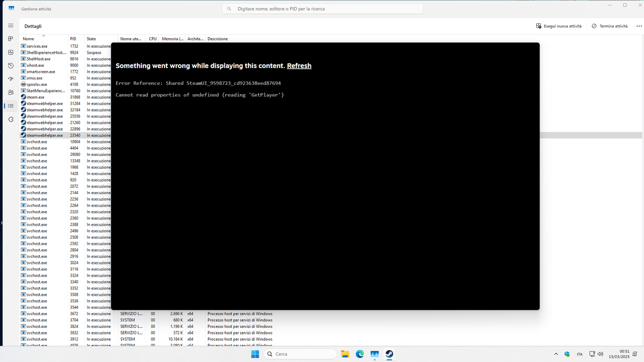This screenshot has height=362, width=644.
Task: Expand the navigation pane with the hamburger menu
Action: [x=10, y=25]
